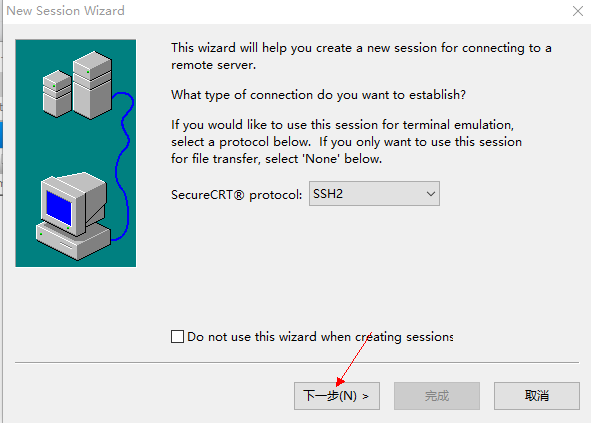Expand protocol list using the chevron arrow
The image size is (591, 423).
click(430, 194)
